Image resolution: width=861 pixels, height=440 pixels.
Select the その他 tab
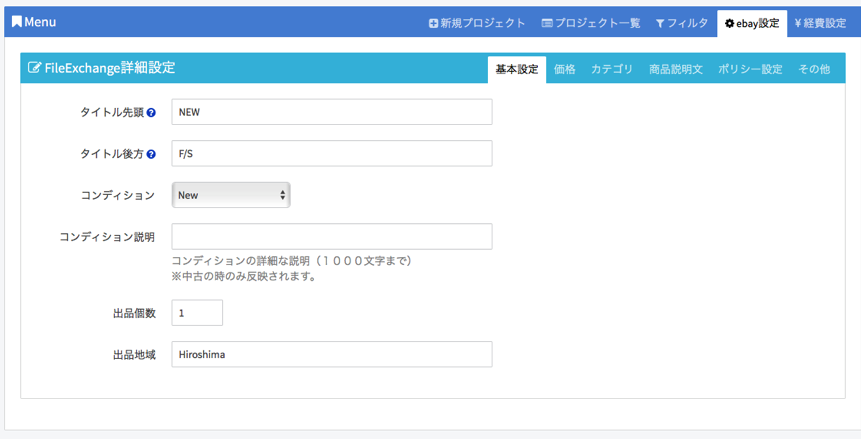[x=813, y=69]
